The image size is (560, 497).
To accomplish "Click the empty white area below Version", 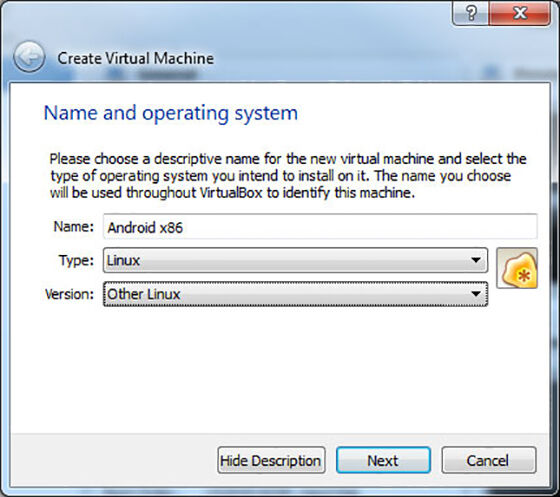I will click(279, 368).
